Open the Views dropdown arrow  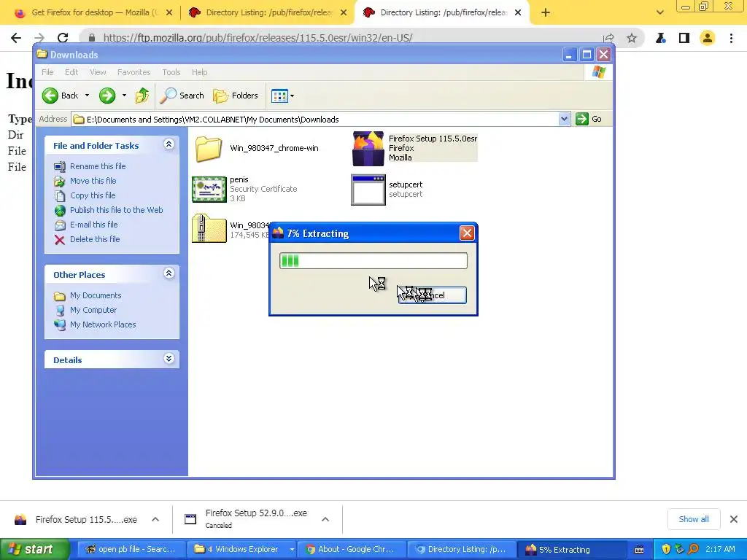292,96
